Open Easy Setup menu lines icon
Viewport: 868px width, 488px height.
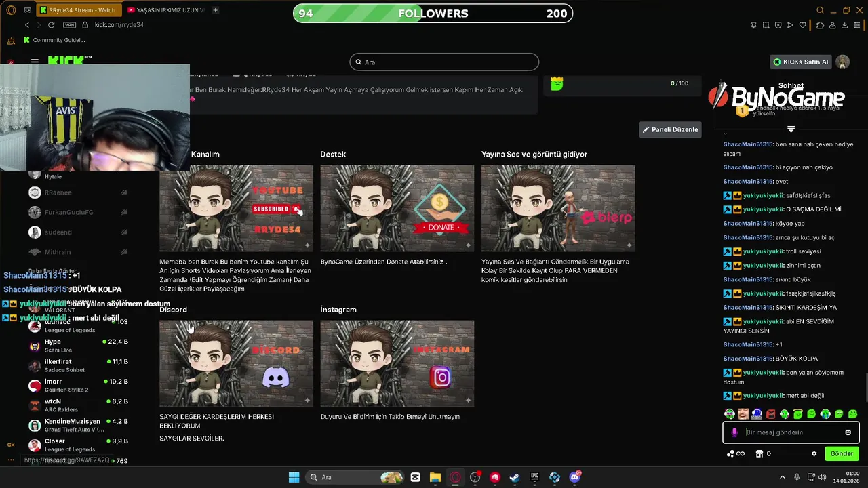858,25
